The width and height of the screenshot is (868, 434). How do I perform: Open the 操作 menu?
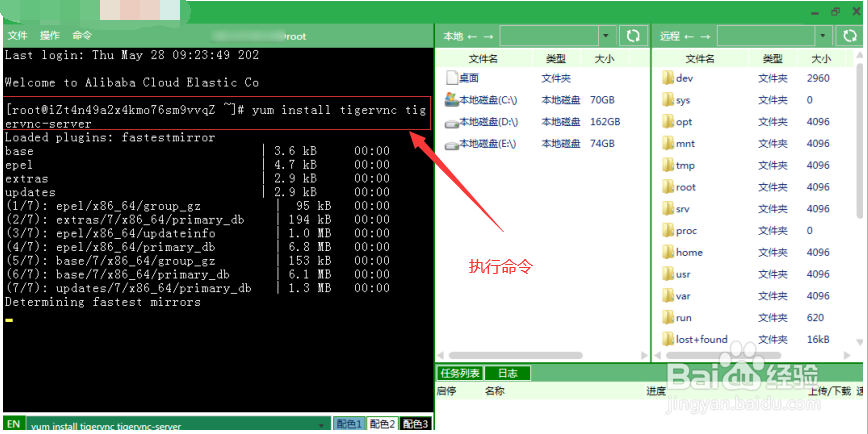49,36
